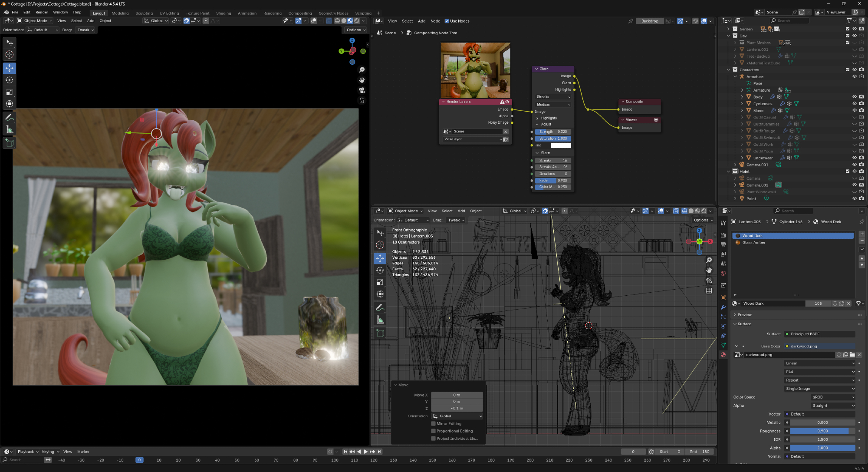868x472 pixels.
Task: Enable the Mirror Editing checkbox
Action: (x=433, y=424)
